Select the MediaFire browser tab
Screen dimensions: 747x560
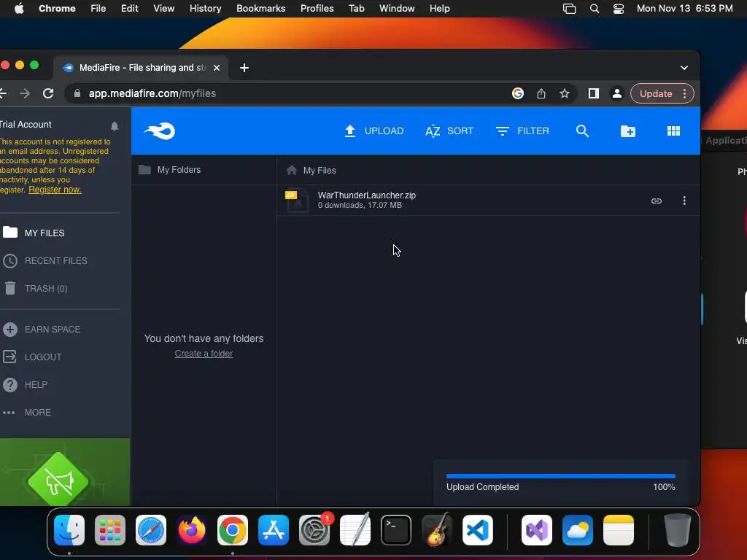click(142, 68)
